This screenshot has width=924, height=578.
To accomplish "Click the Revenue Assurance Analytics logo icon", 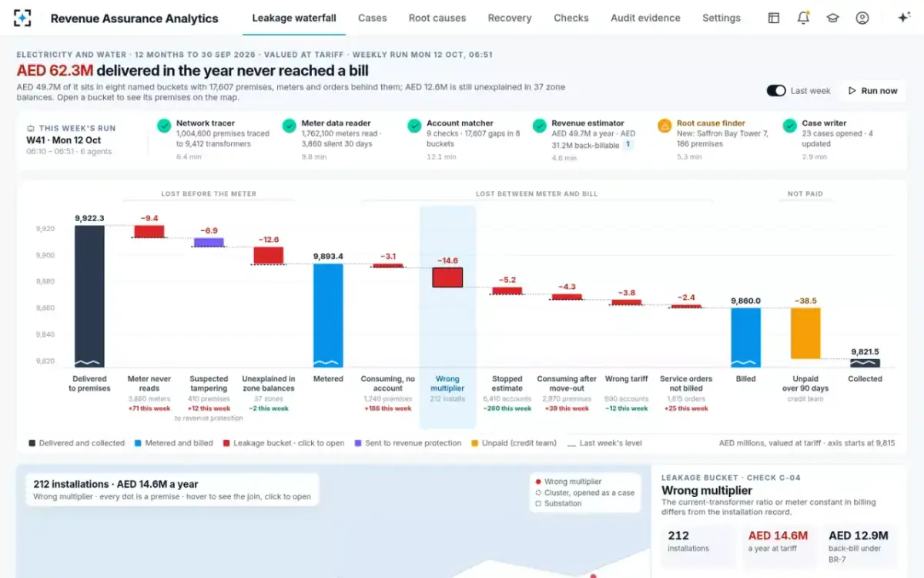I will (x=22, y=18).
